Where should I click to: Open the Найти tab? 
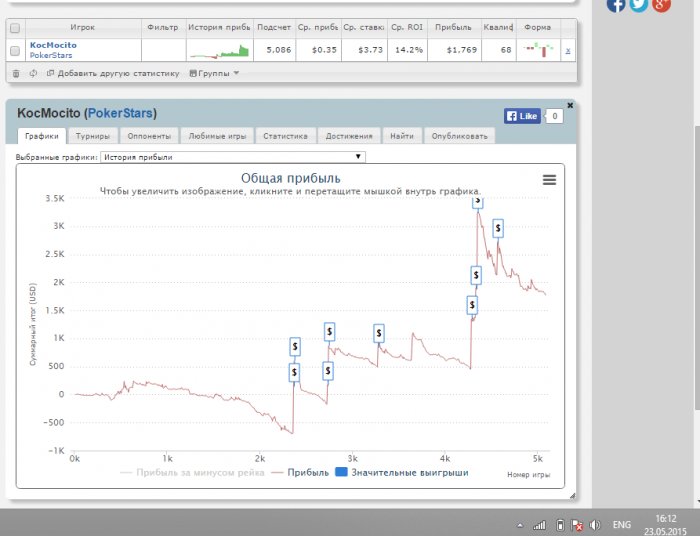coord(402,136)
